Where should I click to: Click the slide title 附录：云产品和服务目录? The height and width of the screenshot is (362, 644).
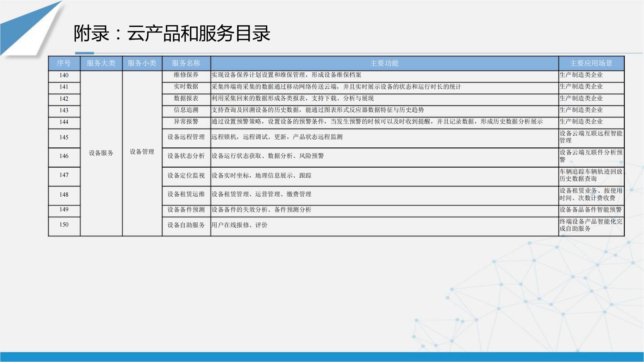tap(172, 33)
